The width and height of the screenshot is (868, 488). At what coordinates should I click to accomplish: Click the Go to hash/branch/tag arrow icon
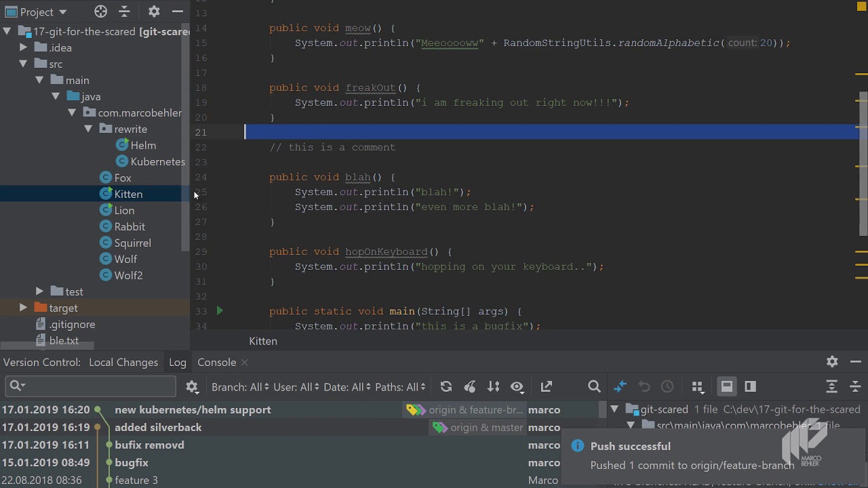[x=547, y=386]
